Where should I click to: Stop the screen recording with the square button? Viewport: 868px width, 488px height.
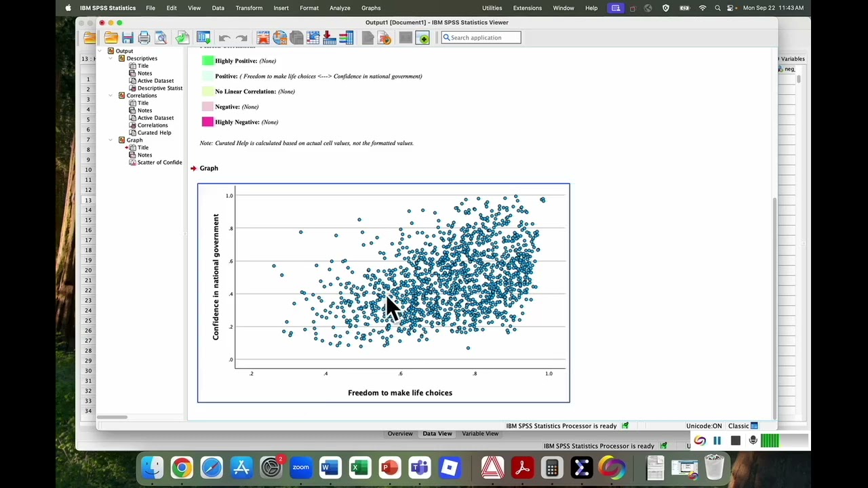(736, 441)
